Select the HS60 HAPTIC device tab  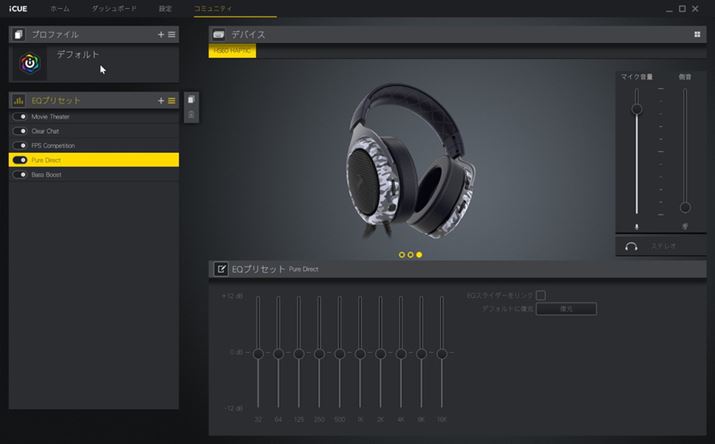(x=232, y=52)
